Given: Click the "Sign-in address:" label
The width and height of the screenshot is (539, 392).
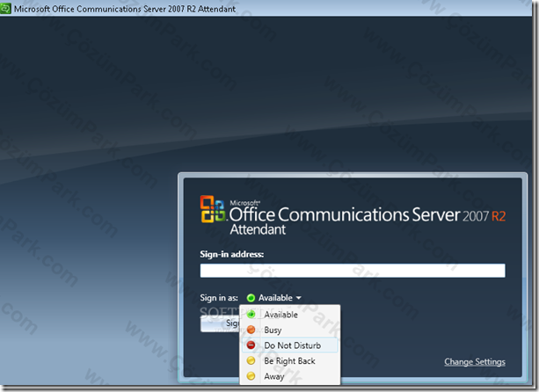Looking at the screenshot, I should click(x=232, y=254).
